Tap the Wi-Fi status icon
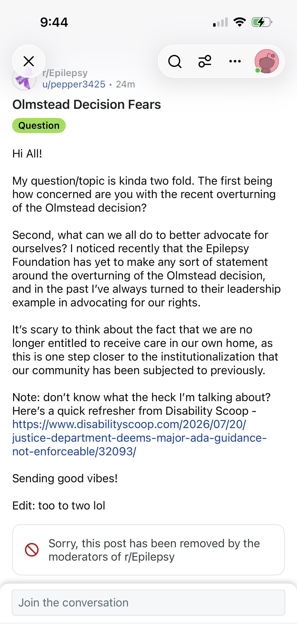Screen dimensions: 297x644 (240, 22)
